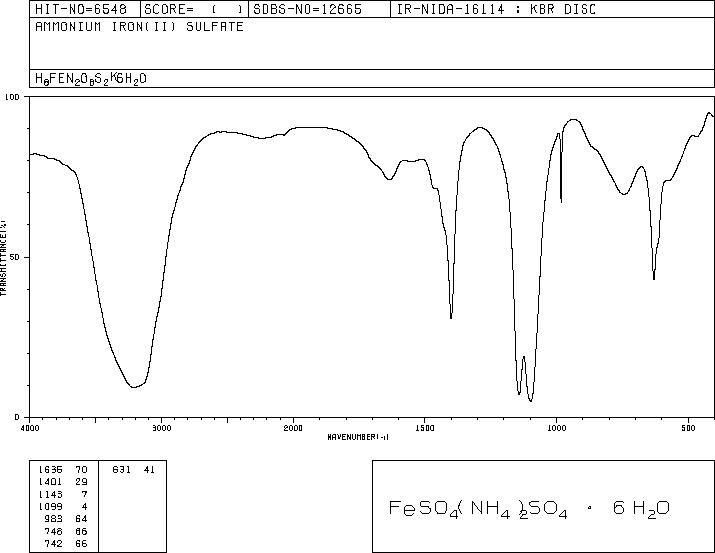The width and height of the screenshot is (715, 553).
Task: Select the molecular formula line below title
Action: (x=91, y=79)
